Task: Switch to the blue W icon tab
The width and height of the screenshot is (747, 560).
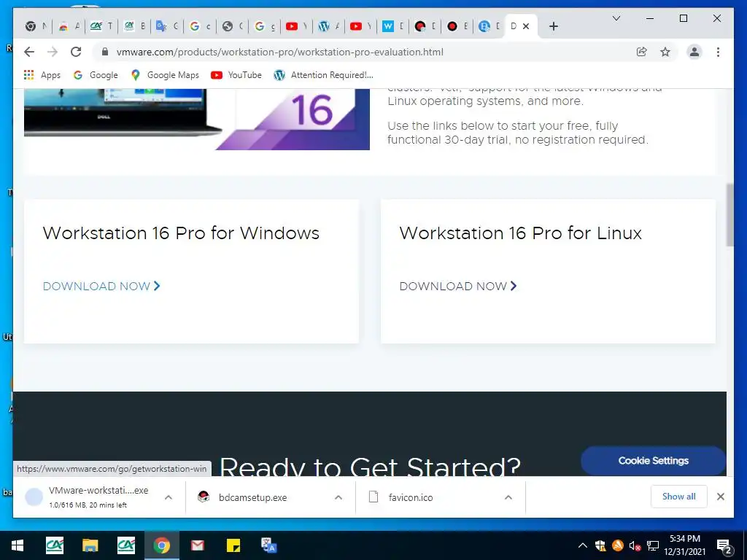Action: pyautogui.click(x=393, y=27)
